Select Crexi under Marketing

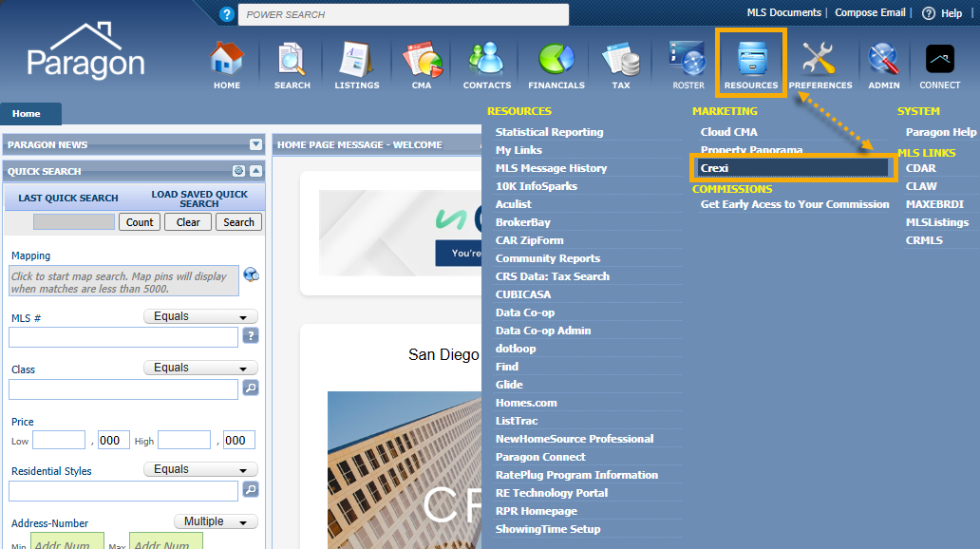pos(793,167)
